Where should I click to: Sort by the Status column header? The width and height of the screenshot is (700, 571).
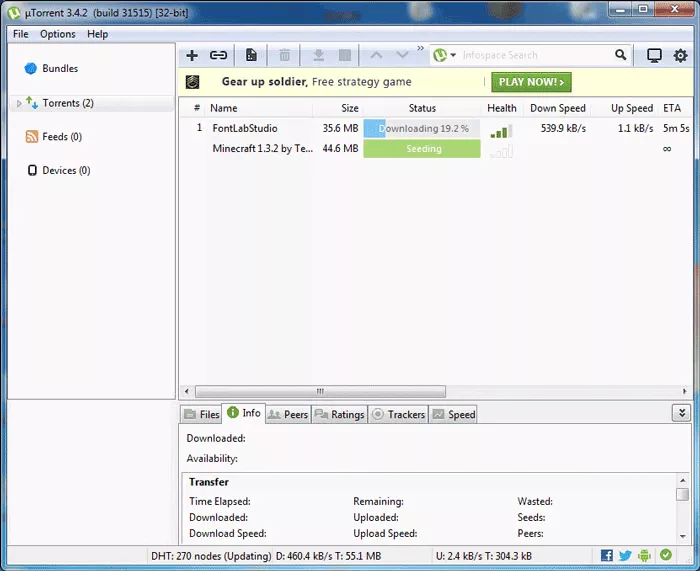[x=422, y=108]
